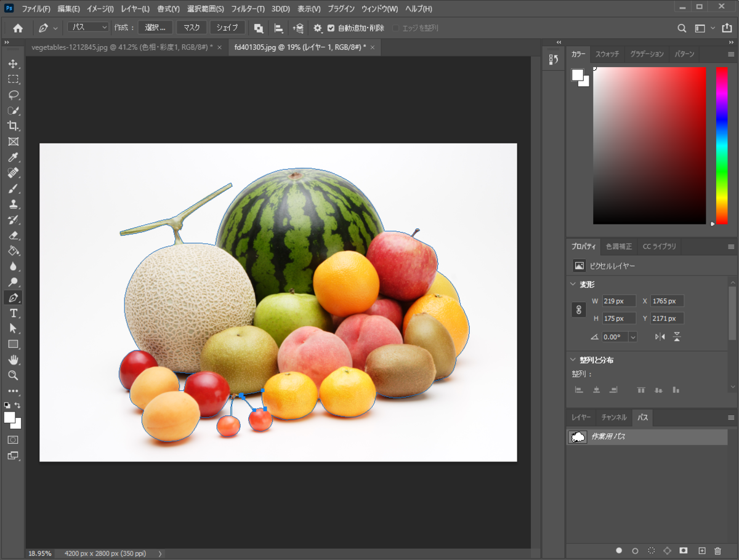Screen dimensions: 739x560
Task: Delete the current path via trash icon
Action: tap(718, 551)
